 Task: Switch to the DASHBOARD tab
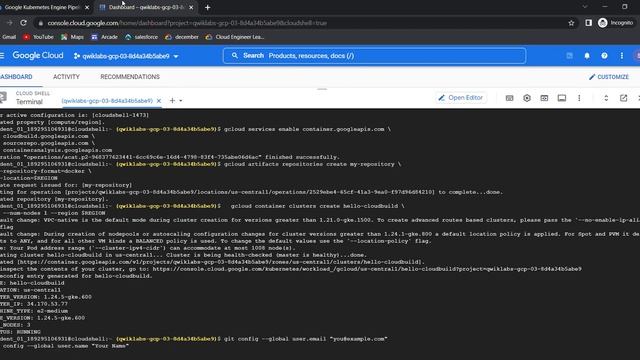click(16, 77)
